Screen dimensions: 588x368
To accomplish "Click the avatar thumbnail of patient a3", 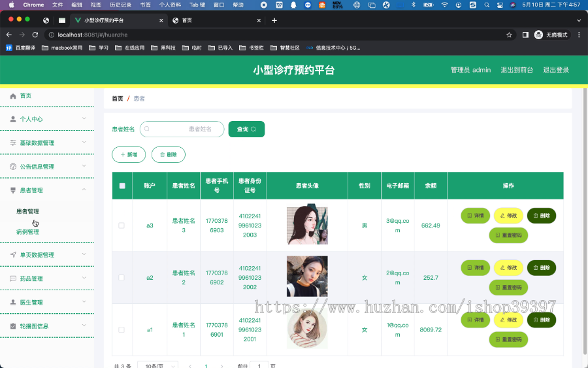I will click(307, 224).
